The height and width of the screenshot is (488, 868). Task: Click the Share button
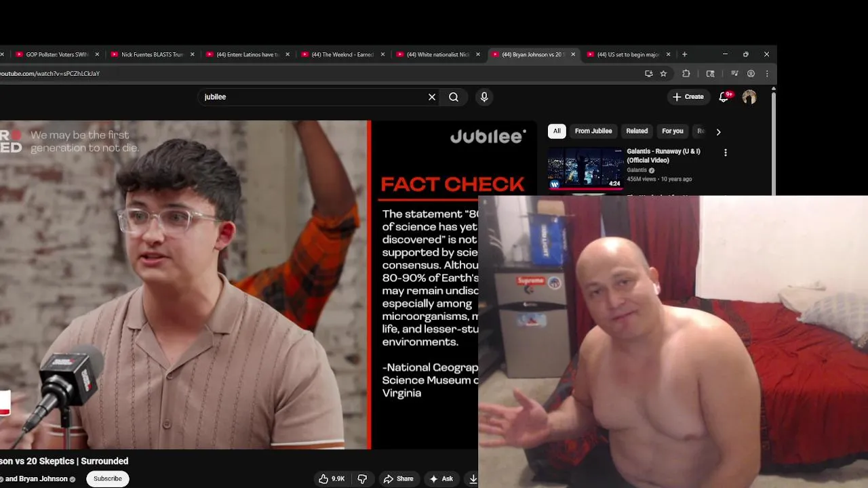[398, 479]
